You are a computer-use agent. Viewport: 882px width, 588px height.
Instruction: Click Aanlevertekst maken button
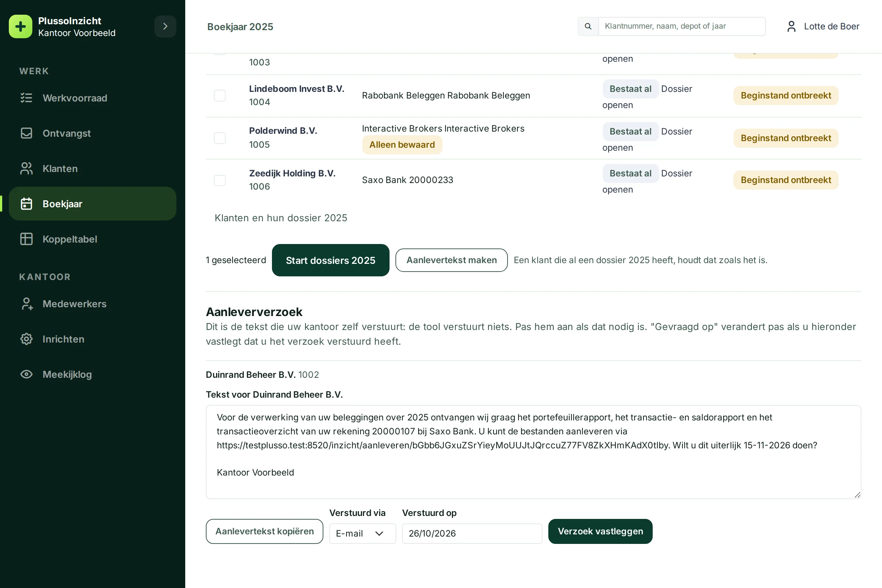(451, 260)
